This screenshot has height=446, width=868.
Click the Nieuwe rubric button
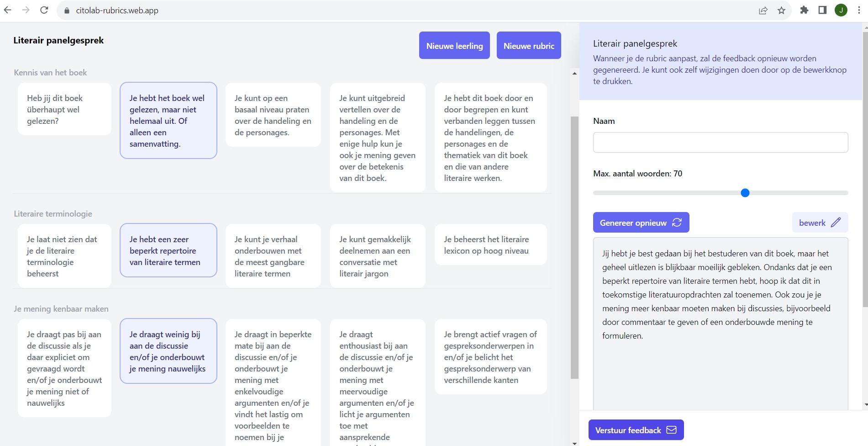click(529, 46)
